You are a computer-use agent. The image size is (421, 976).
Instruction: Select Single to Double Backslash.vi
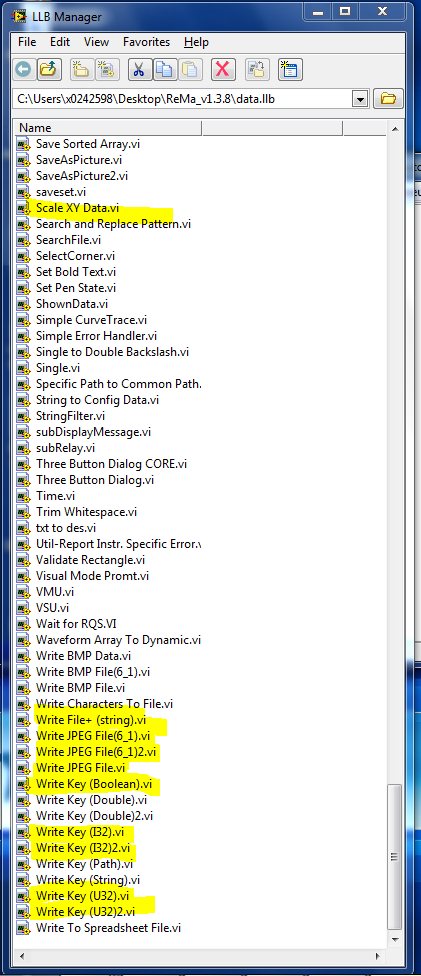coord(112,352)
